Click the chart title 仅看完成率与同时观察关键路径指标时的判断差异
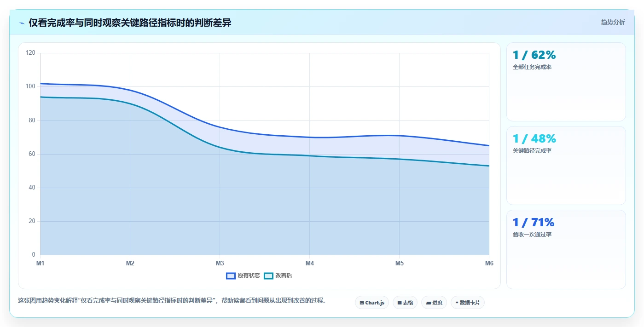 (x=130, y=23)
